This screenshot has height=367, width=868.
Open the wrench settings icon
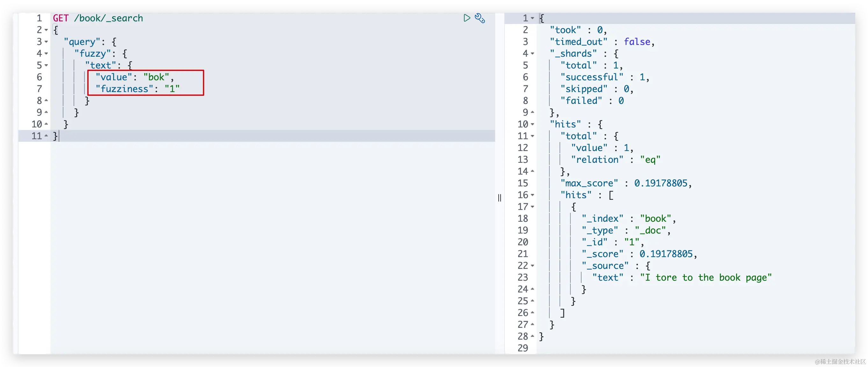pos(480,18)
